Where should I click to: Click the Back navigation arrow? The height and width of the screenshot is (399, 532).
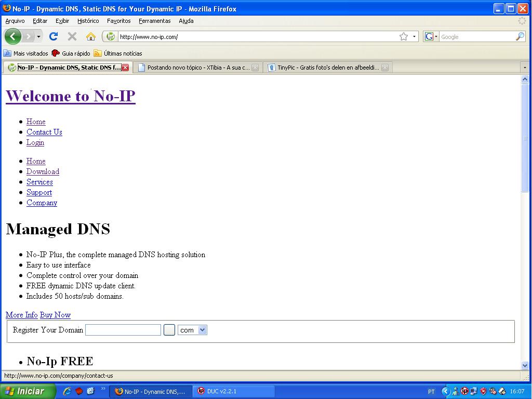tap(13, 36)
